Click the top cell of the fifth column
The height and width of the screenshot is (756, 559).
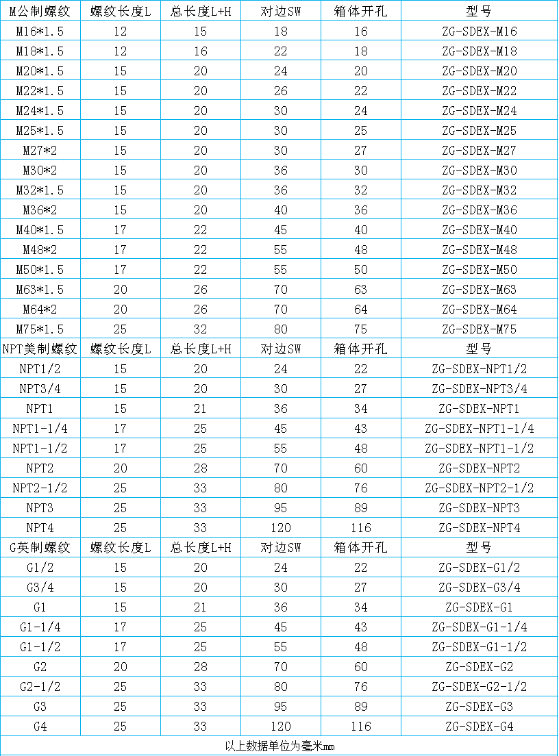pos(361,10)
